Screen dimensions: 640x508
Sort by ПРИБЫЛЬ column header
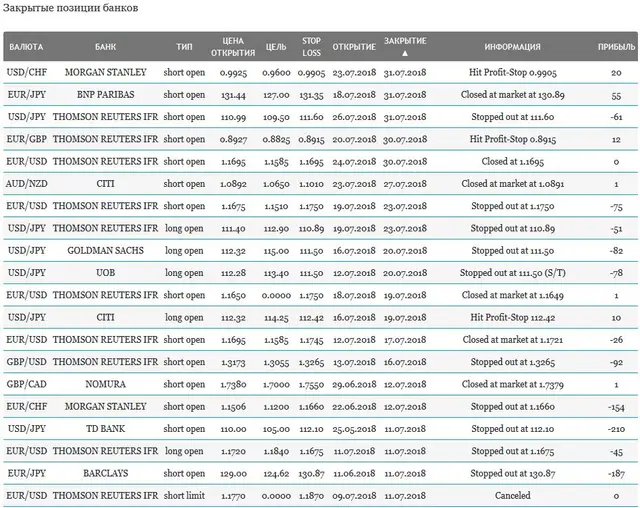(x=616, y=47)
